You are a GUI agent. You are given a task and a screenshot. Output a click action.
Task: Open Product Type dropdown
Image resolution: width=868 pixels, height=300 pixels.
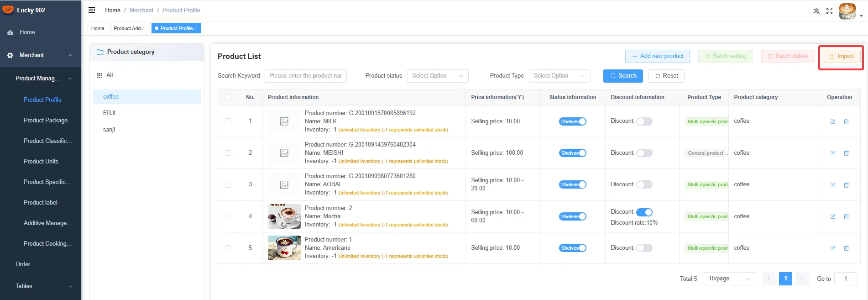[x=559, y=76]
